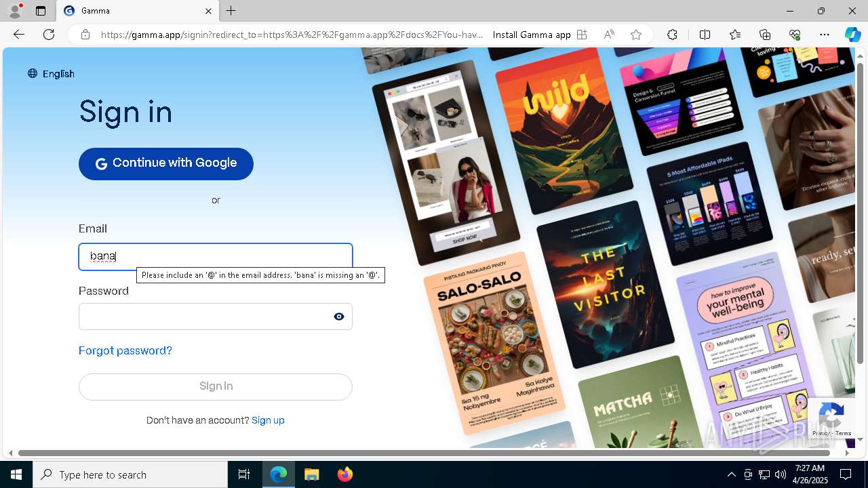The image size is (868, 488).
Task: Open Collections icon
Action: pos(765,35)
